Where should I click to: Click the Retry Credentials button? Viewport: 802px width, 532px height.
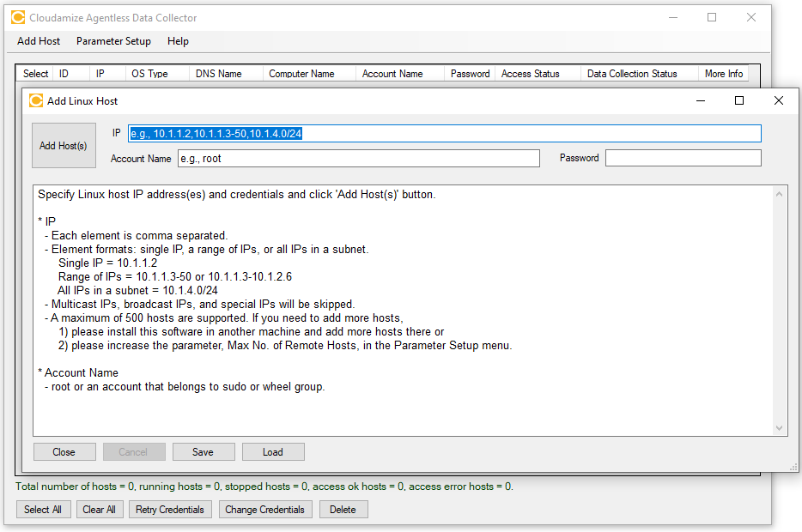(x=170, y=510)
